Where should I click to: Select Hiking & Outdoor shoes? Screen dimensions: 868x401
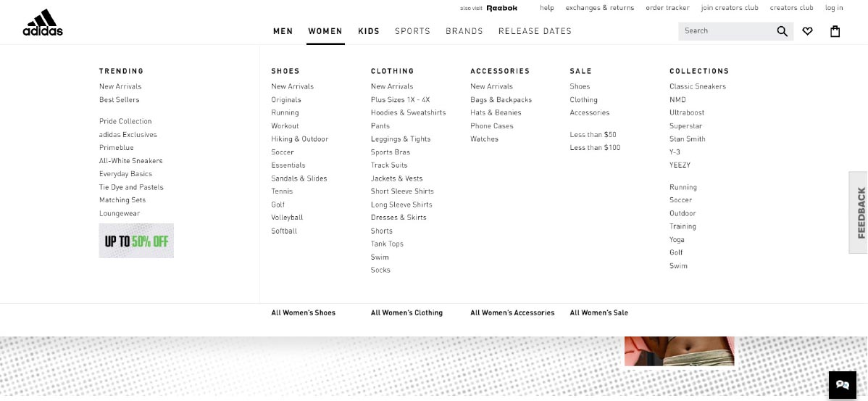click(299, 139)
